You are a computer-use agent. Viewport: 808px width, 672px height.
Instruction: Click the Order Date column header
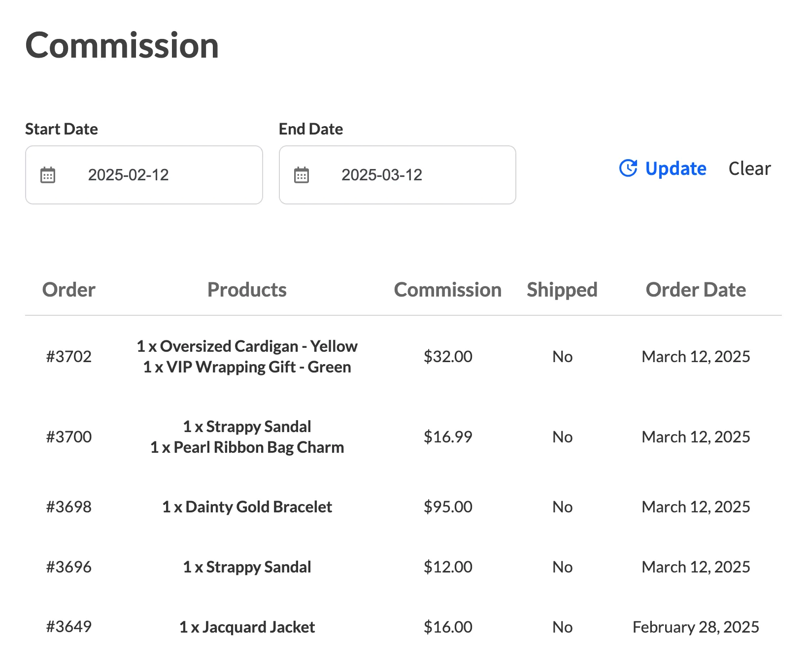pyautogui.click(x=696, y=290)
